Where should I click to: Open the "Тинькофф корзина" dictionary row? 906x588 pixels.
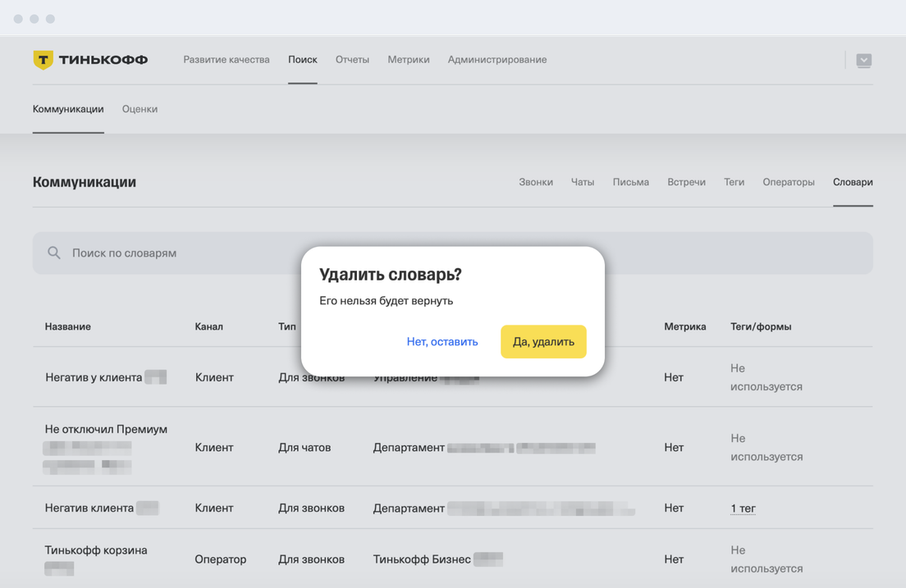point(96,550)
